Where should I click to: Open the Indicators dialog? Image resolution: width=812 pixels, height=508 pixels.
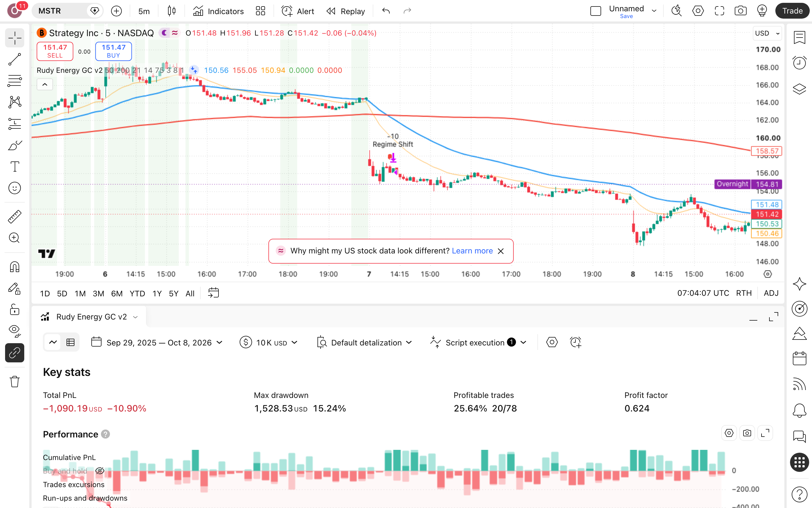pyautogui.click(x=219, y=11)
